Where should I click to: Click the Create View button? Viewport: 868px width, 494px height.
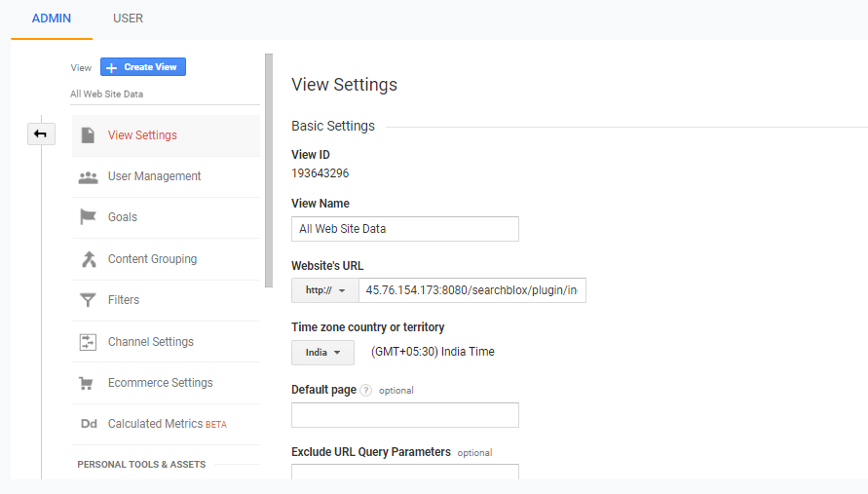143,67
